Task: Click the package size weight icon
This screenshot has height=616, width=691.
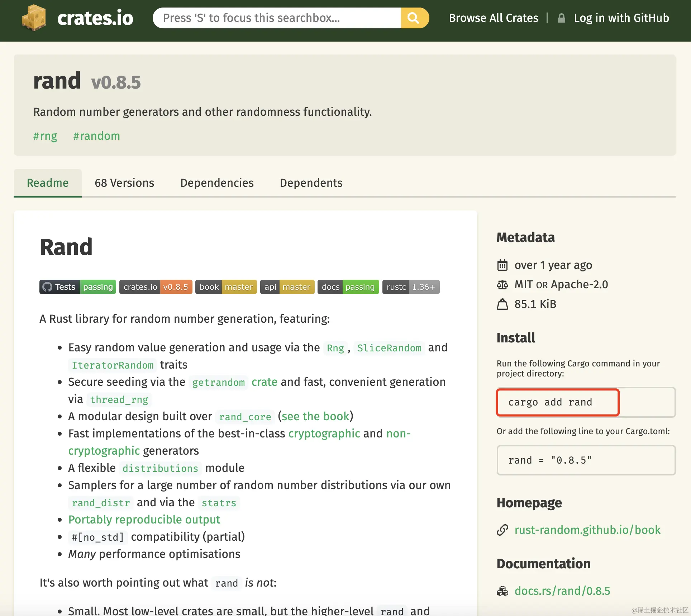Action: click(502, 304)
